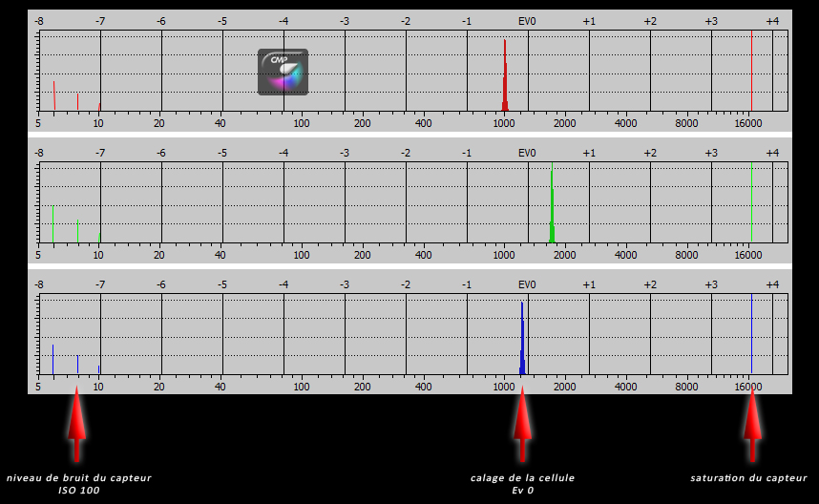Click the leftmost blue noise spike

[52, 359]
